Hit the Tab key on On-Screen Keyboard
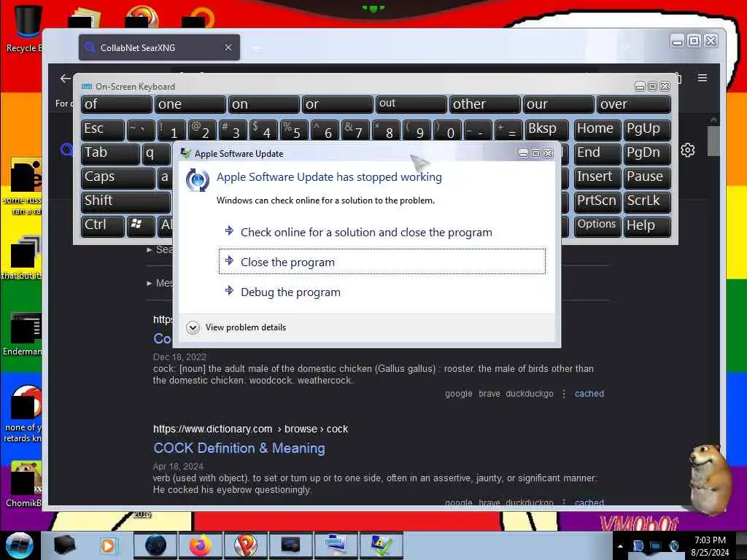This screenshot has width=747, height=560. [110, 153]
